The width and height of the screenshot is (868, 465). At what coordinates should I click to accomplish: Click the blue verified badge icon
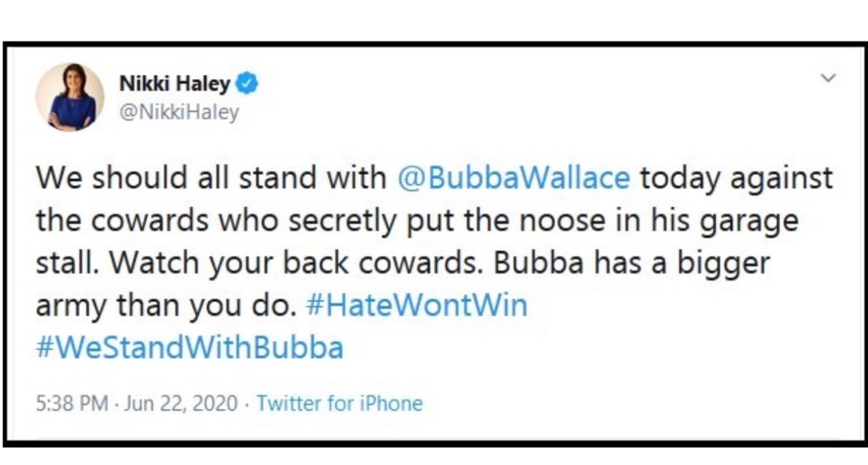click(248, 83)
